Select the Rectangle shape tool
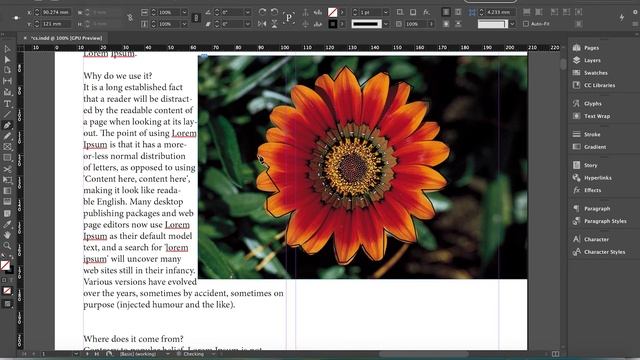 pyautogui.click(x=7, y=158)
